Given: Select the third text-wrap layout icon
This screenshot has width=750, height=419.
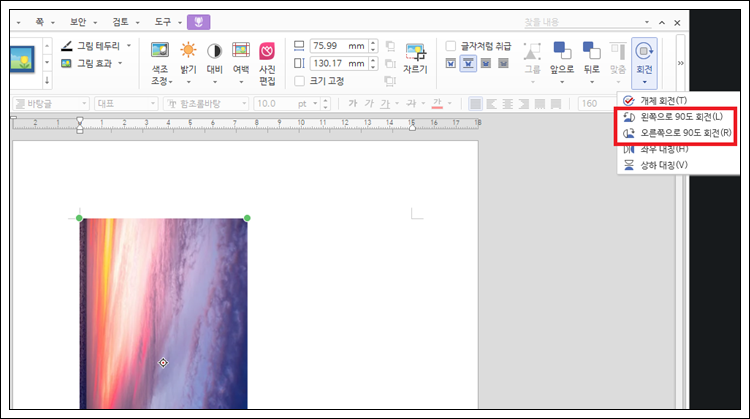Looking at the screenshot, I should (x=485, y=63).
